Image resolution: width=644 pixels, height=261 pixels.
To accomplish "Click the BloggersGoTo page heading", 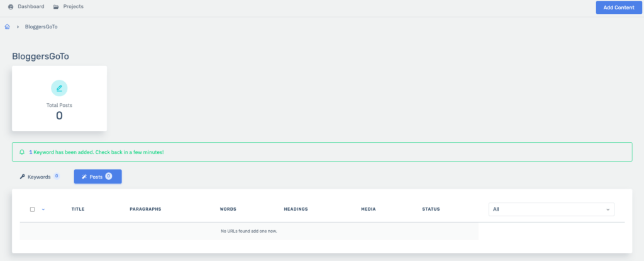I will 40,57.
